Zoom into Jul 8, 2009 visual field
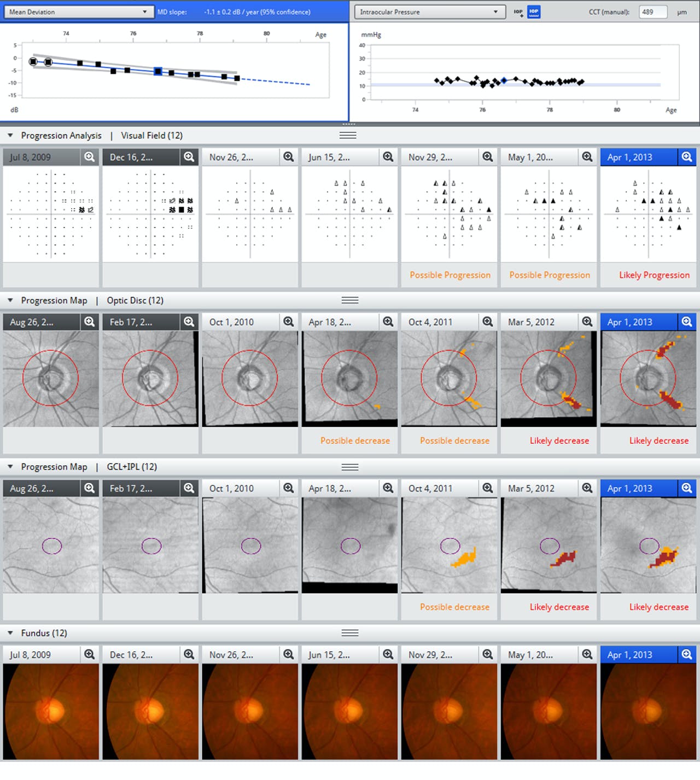 click(89, 157)
